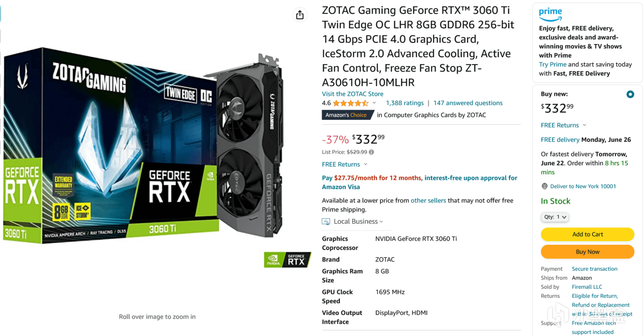Viewport: 644px width, 336px height.
Task: View the 147 answered questions
Action: click(x=468, y=103)
